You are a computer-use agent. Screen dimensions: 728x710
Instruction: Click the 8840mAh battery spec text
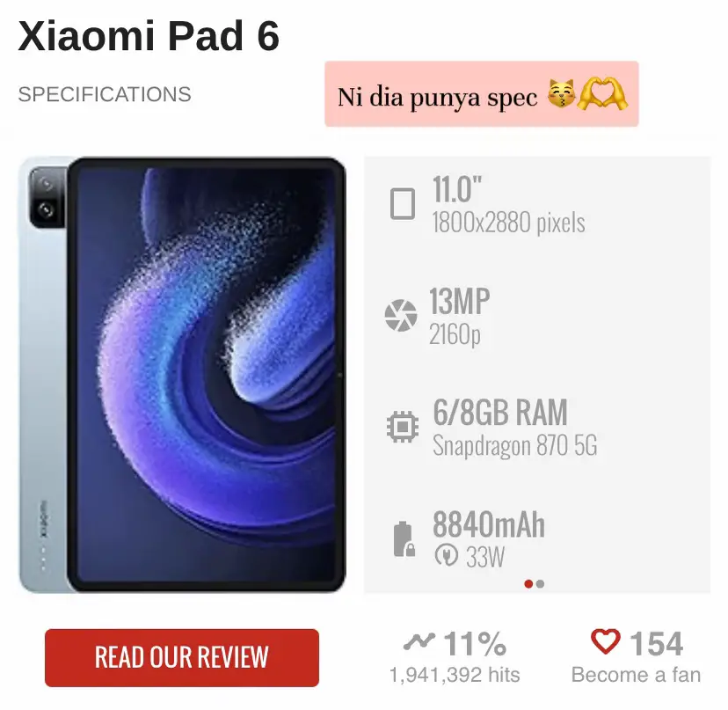(489, 524)
